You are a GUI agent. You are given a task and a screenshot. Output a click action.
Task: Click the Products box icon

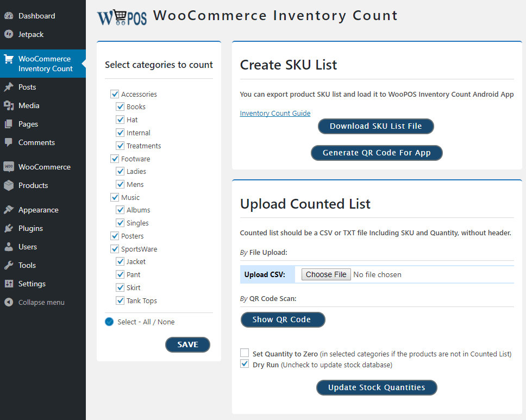click(9, 185)
